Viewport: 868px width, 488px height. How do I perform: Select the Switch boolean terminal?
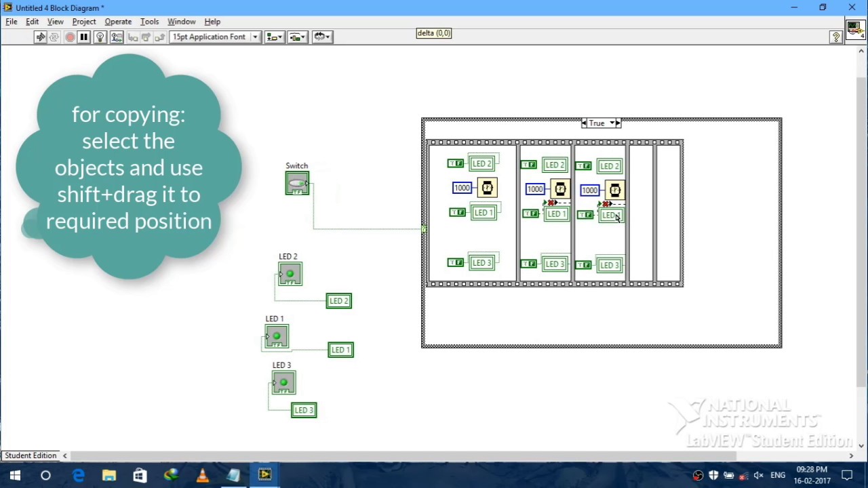(297, 184)
